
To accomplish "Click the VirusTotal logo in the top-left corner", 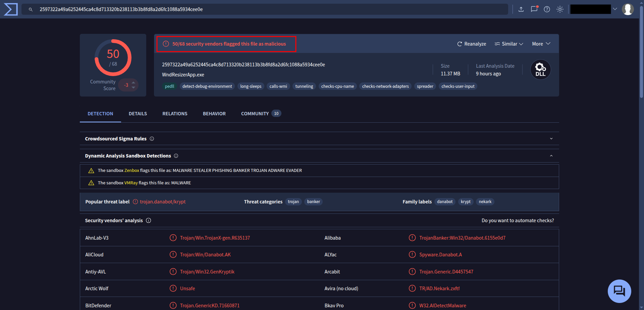I will point(10,9).
